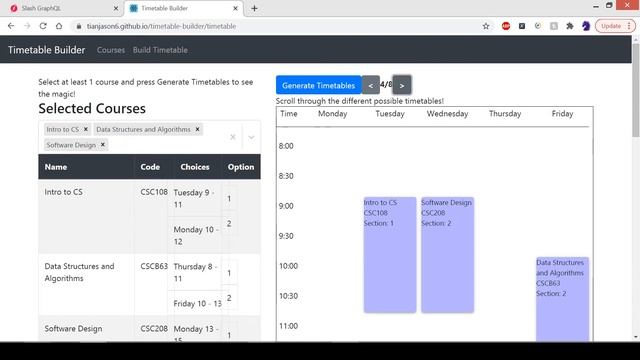Close the Timetable Builder tab
640x360 pixels.
point(235,8)
